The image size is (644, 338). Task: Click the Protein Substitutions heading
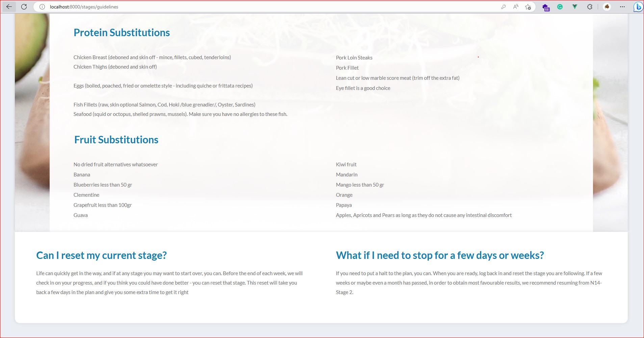click(x=122, y=33)
